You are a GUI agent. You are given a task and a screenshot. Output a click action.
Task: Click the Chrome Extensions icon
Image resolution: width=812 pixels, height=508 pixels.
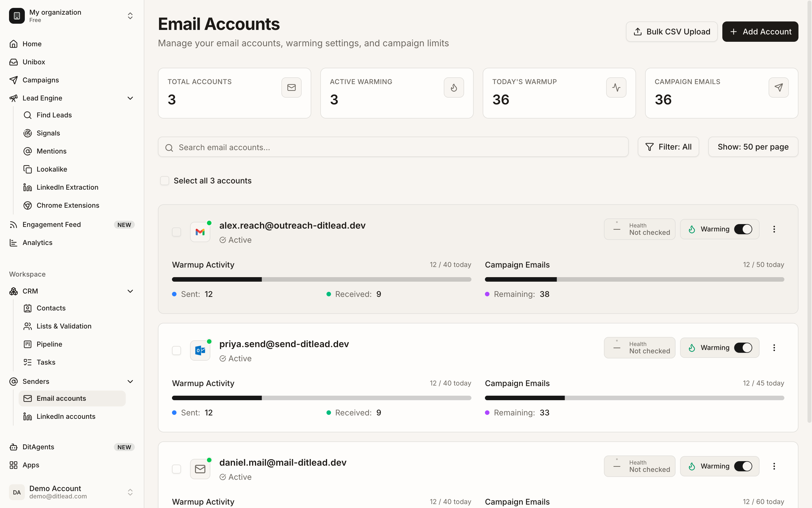coord(28,205)
